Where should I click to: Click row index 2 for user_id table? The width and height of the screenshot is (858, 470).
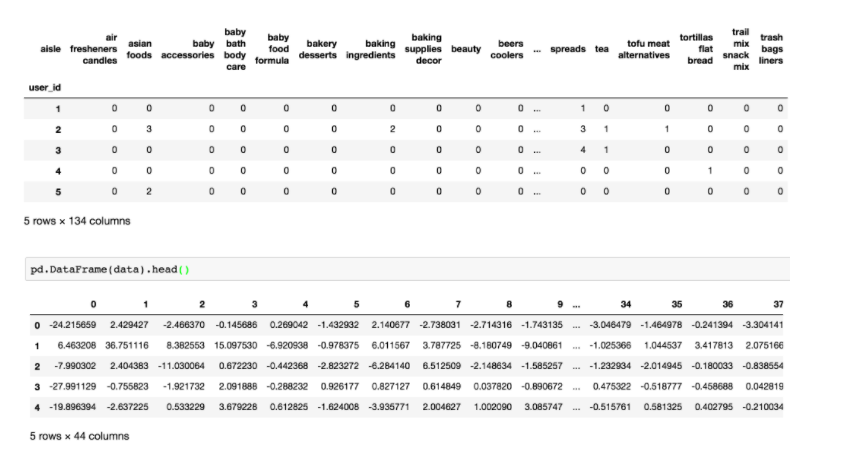58,130
